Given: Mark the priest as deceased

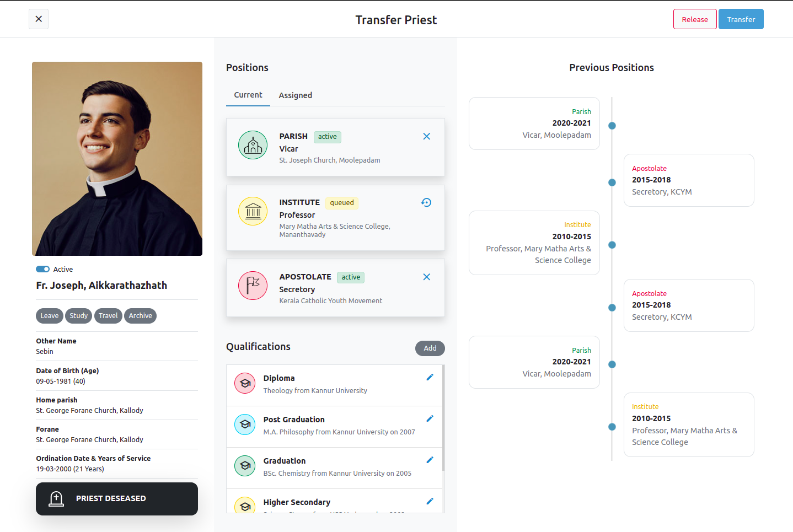Looking at the screenshot, I should (117, 499).
